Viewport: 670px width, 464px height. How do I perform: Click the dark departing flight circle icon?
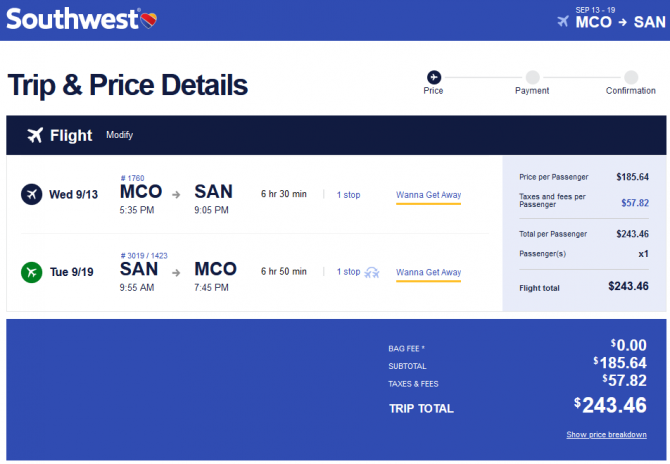pos(32,194)
